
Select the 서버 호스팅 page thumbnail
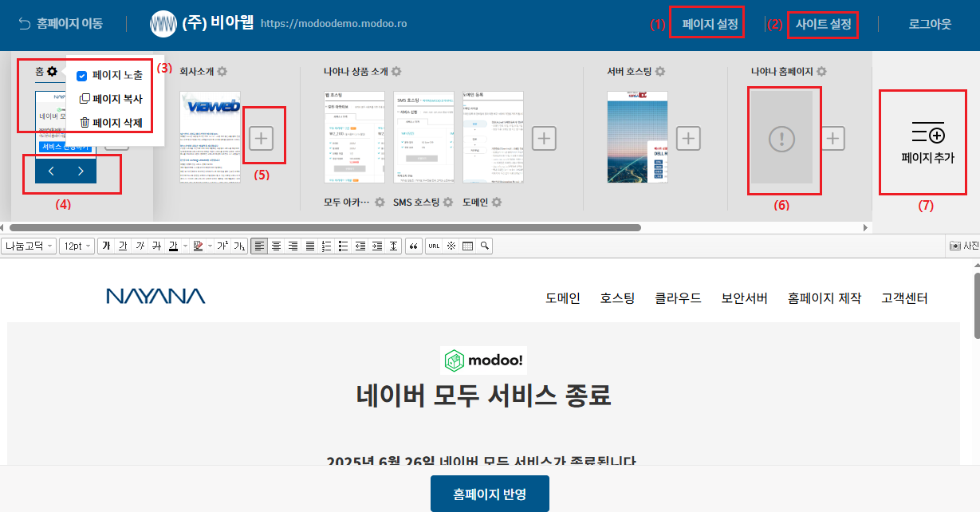(637, 137)
